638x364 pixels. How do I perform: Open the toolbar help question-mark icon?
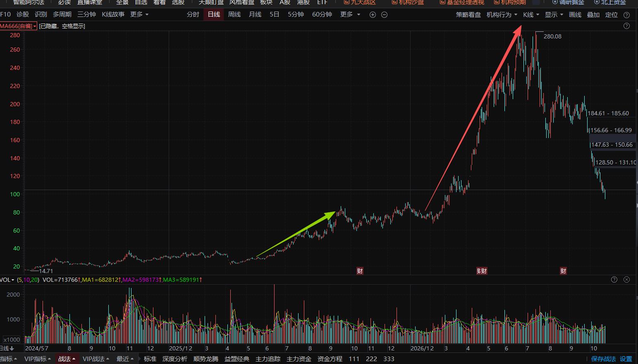pyautogui.click(x=626, y=15)
